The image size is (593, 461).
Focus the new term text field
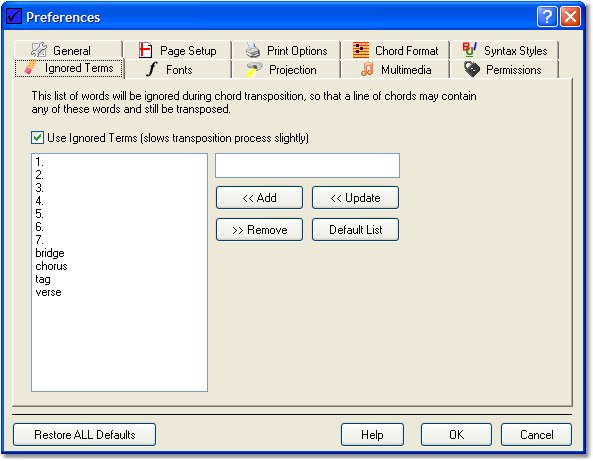click(307, 166)
